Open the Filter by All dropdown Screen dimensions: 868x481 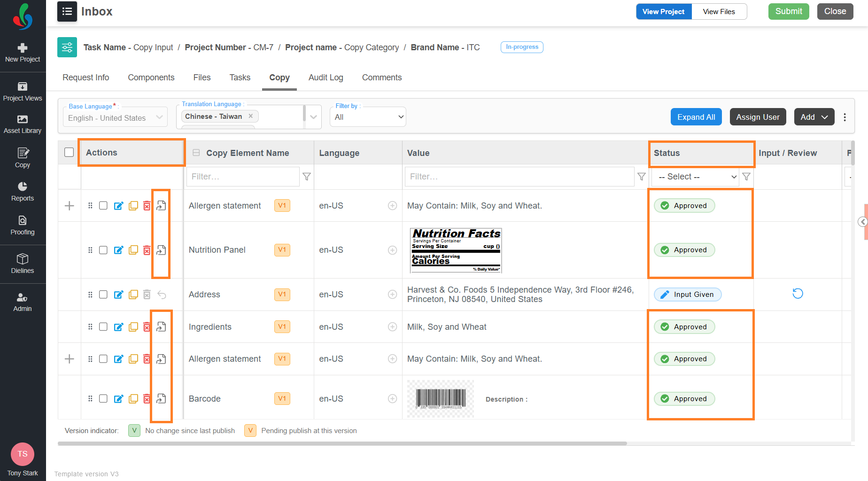[368, 117]
